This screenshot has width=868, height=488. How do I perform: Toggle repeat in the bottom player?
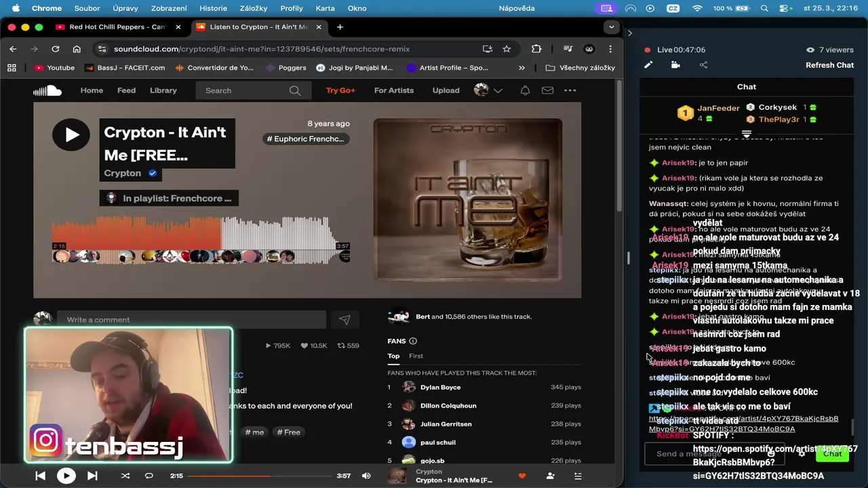point(149,476)
